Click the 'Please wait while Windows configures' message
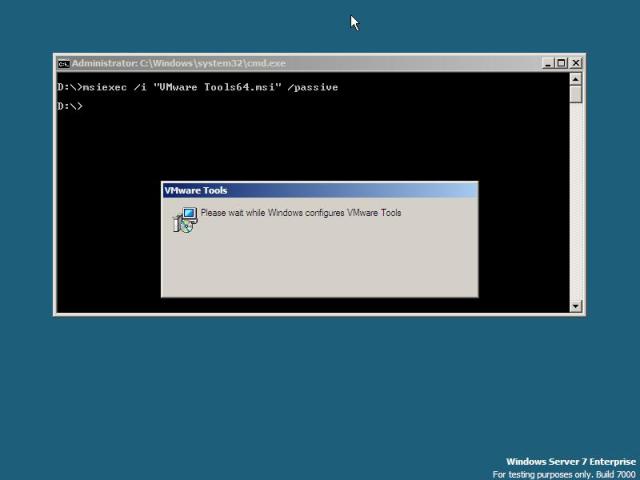 (301, 213)
